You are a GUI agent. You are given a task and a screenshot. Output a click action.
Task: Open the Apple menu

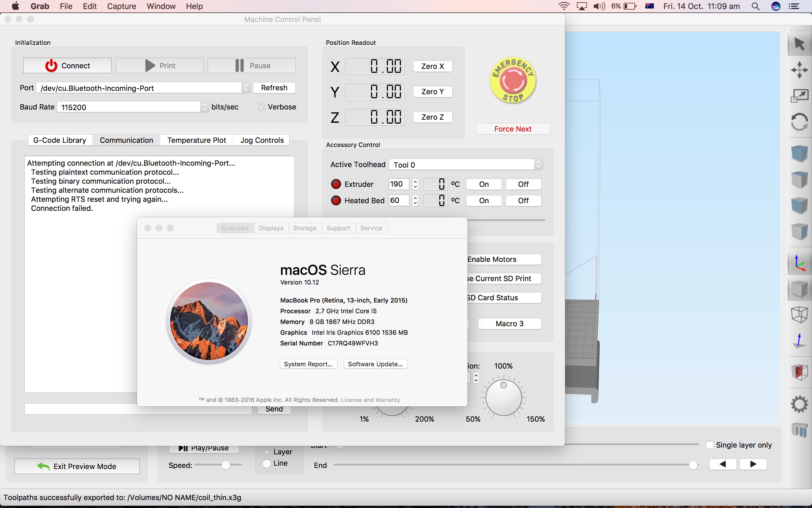click(16, 6)
